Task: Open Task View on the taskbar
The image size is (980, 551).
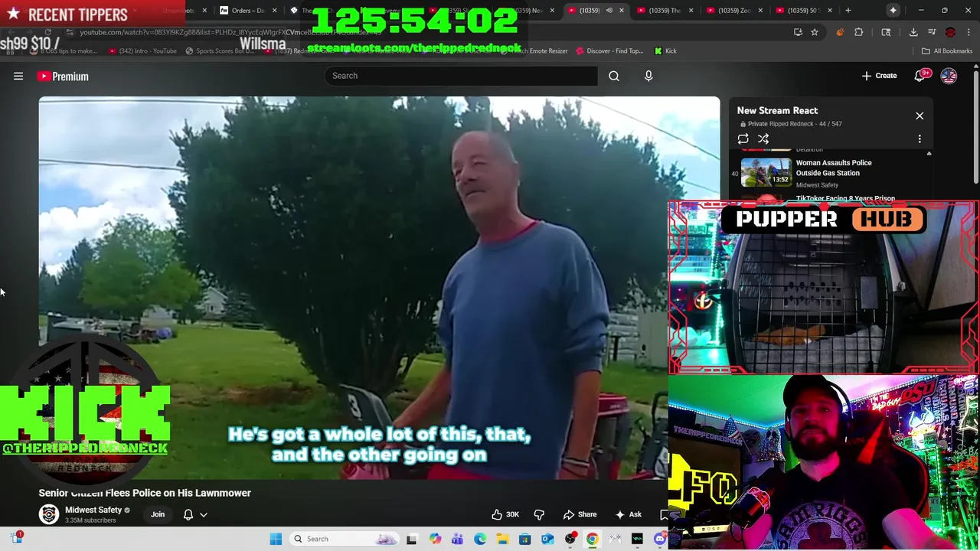Action: click(411, 539)
